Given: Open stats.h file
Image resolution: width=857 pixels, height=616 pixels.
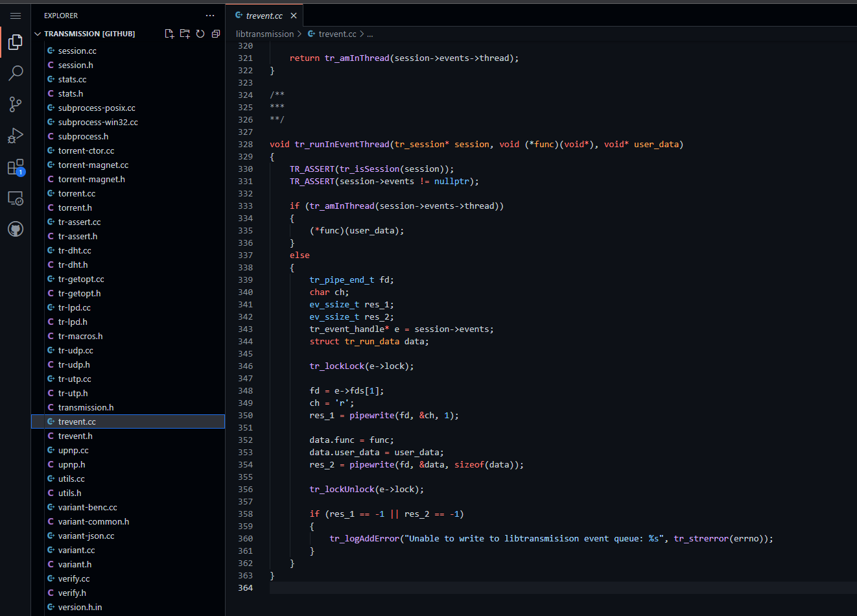Looking at the screenshot, I should pos(128,93).
